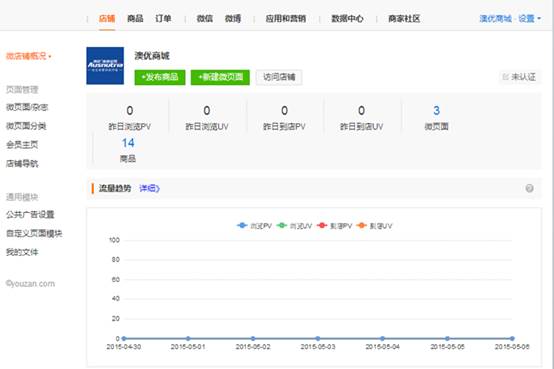Click the 2015-05-03 data point on the chart
The width and height of the screenshot is (554, 369).
click(318, 338)
